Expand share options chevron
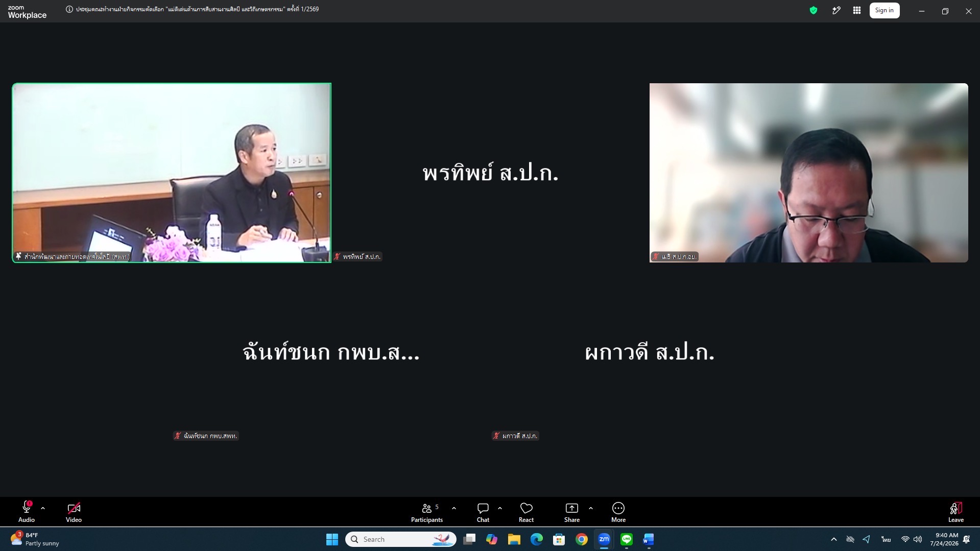980x551 pixels. click(591, 509)
